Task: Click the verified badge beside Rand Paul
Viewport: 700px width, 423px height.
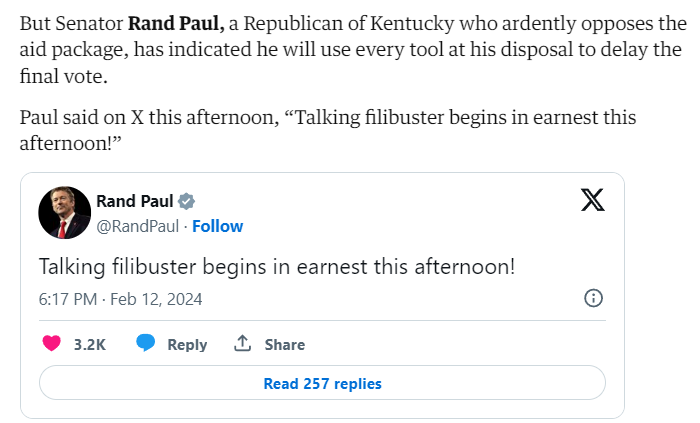Action: click(x=187, y=201)
